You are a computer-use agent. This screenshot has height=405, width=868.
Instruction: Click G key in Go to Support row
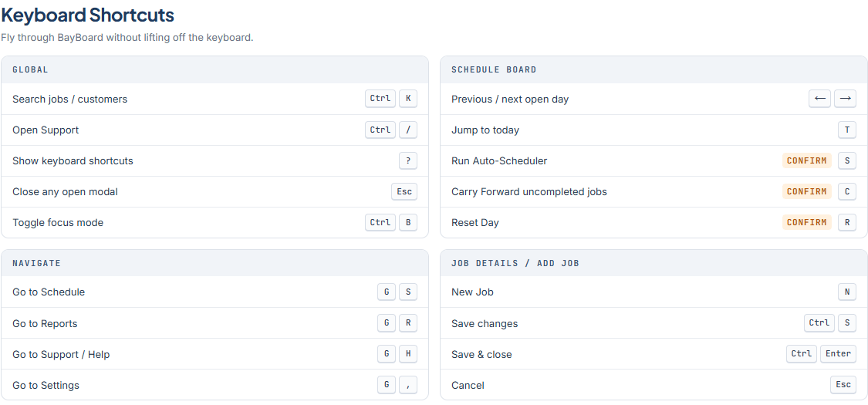[387, 354]
